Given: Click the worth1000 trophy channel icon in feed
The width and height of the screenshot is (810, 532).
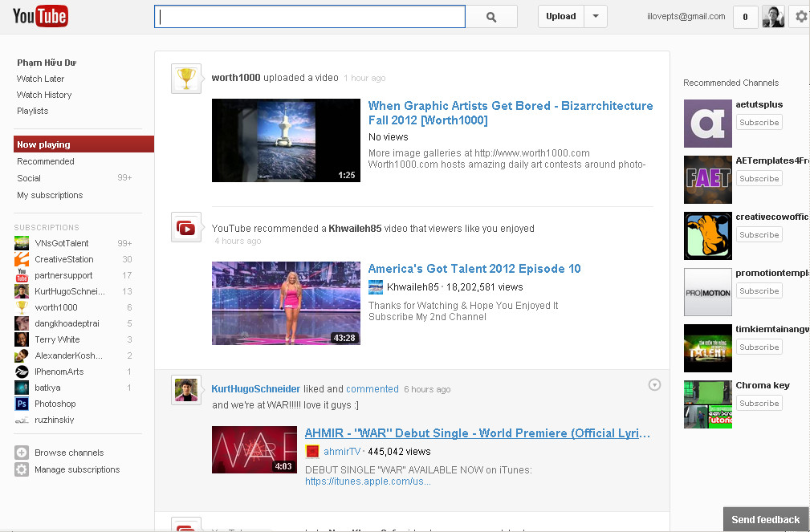Looking at the screenshot, I should (x=186, y=79).
